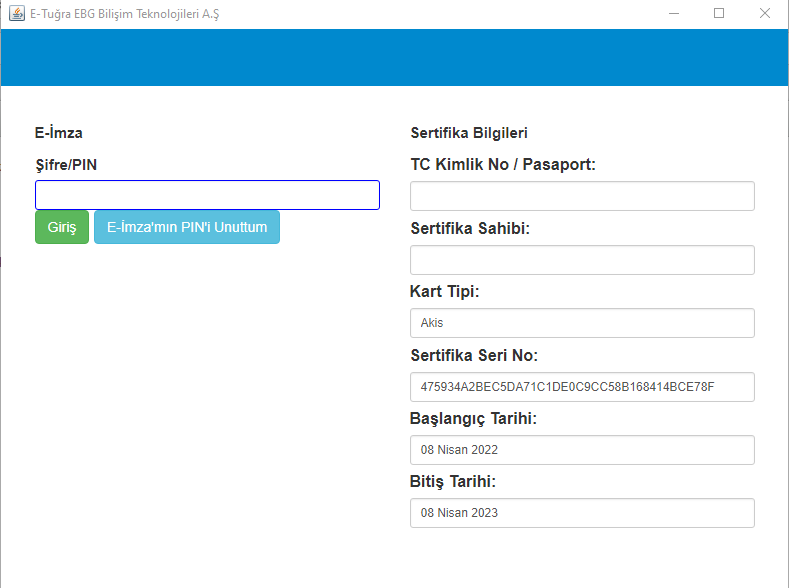Click the blue header banner
Screen dimensions: 789x588
pyautogui.click(x=394, y=57)
